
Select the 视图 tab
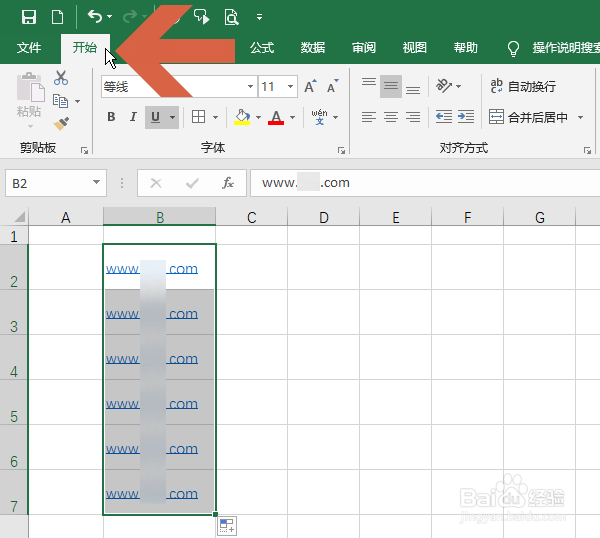(x=414, y=48)
